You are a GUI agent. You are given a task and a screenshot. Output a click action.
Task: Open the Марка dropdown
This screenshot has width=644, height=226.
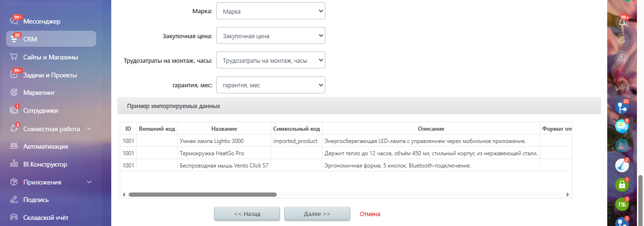271,11
